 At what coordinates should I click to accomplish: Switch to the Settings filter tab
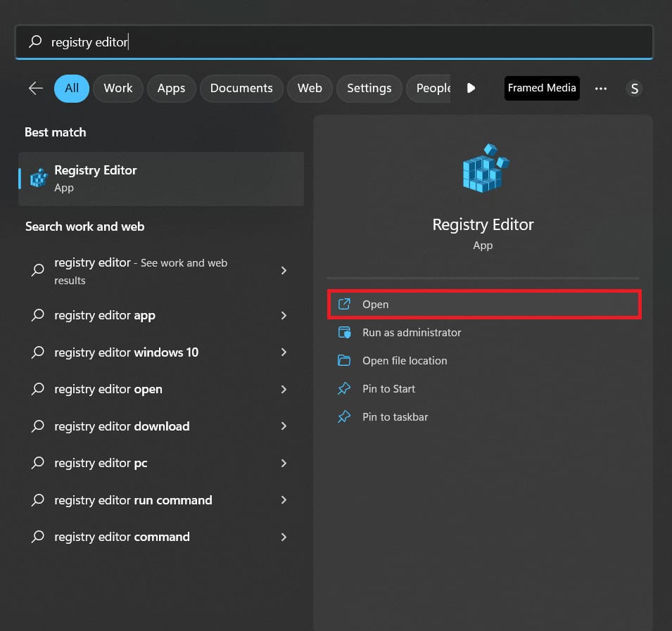pyautogui.click(x=369, y=88)
